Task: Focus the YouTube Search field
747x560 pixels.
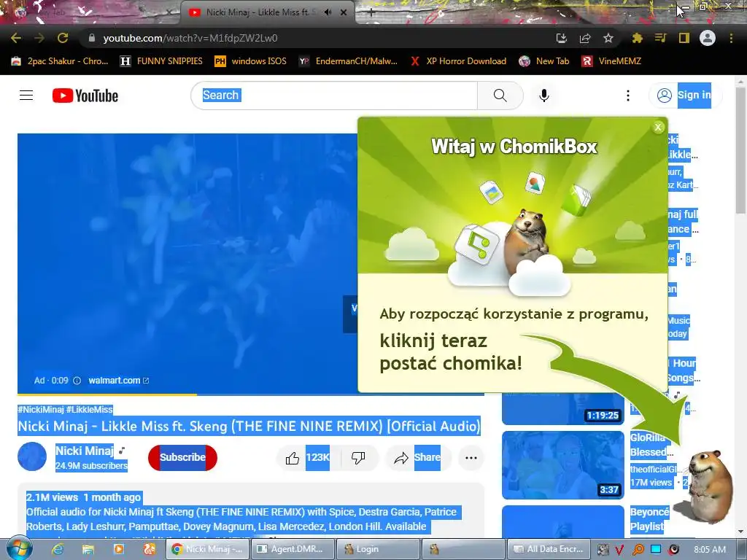Action: pos(333,96)
